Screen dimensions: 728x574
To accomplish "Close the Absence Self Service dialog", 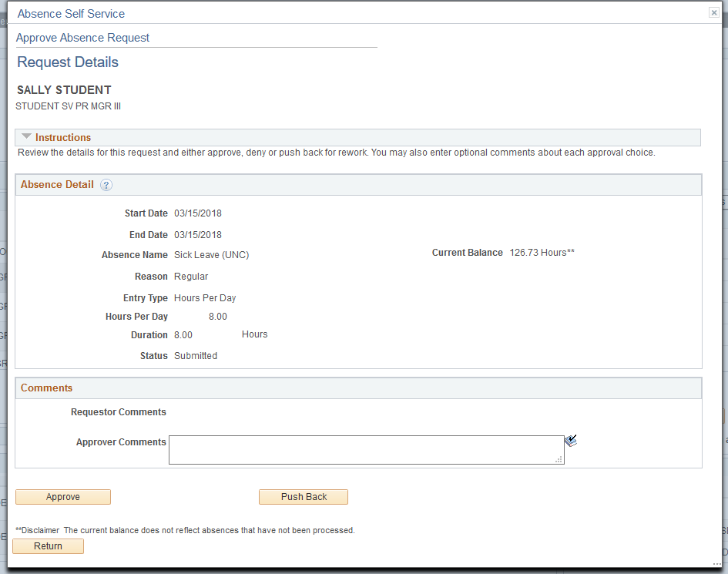I will [x=714, y=12].
